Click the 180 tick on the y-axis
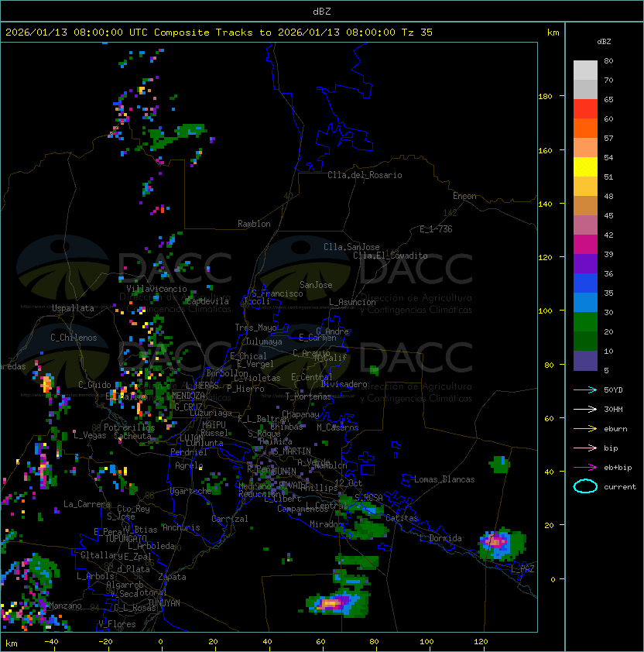 545,97
